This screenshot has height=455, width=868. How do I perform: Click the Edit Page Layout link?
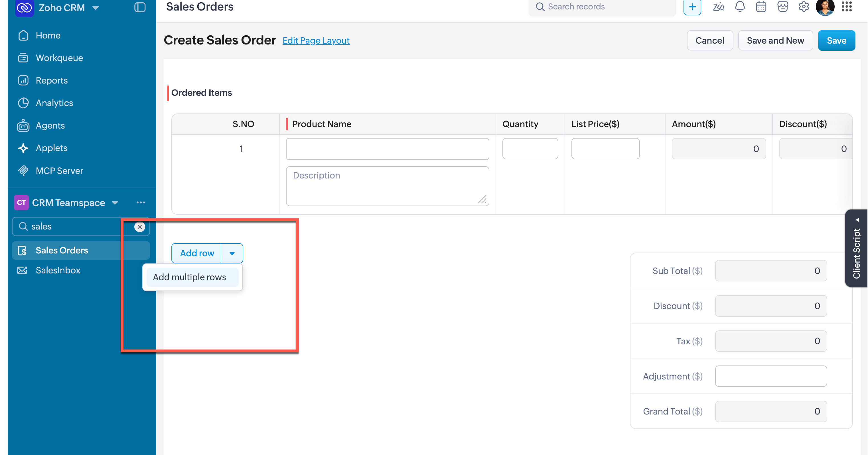click(316, 40)
